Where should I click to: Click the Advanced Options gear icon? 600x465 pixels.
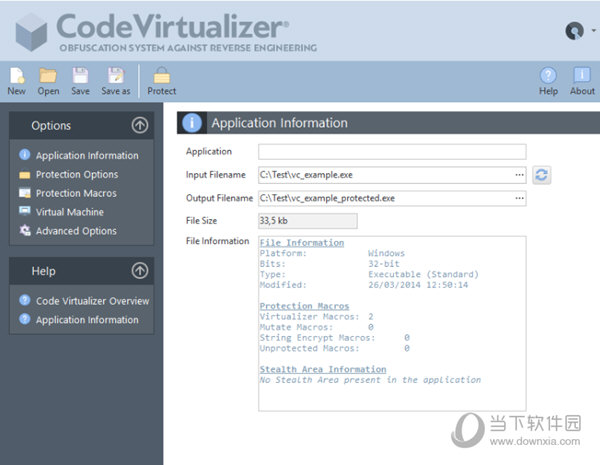(x=25, y=230)
